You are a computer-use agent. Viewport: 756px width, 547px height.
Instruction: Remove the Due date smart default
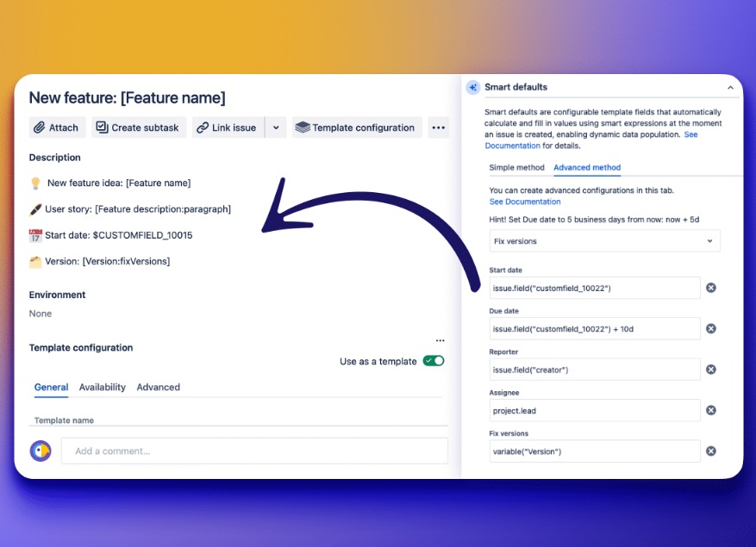(711, 328)
